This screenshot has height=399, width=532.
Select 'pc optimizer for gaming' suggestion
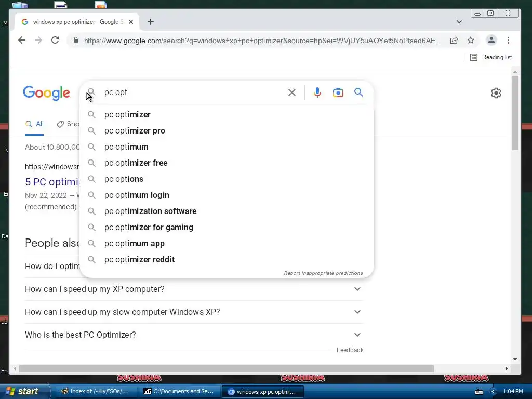click(x=227, y=228)
